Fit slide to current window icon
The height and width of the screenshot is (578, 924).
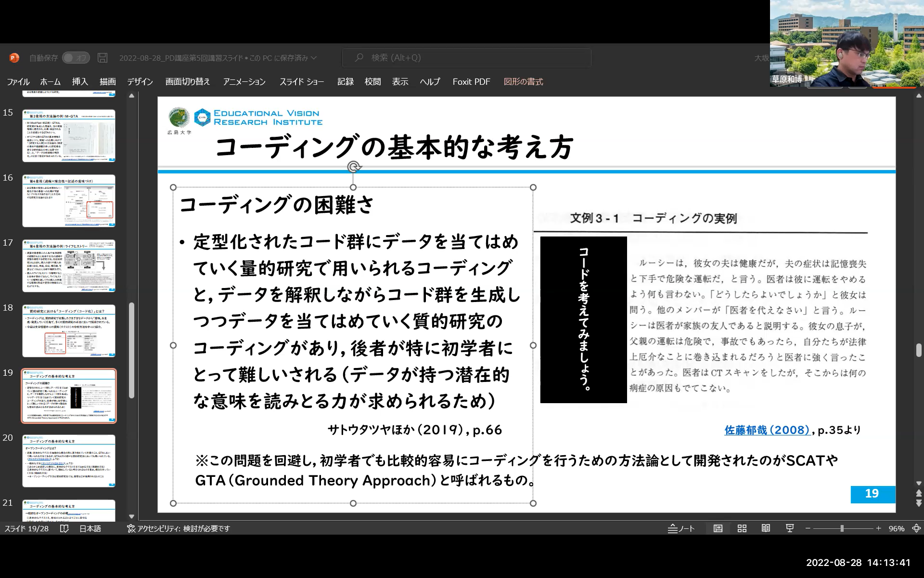(916, 528)
